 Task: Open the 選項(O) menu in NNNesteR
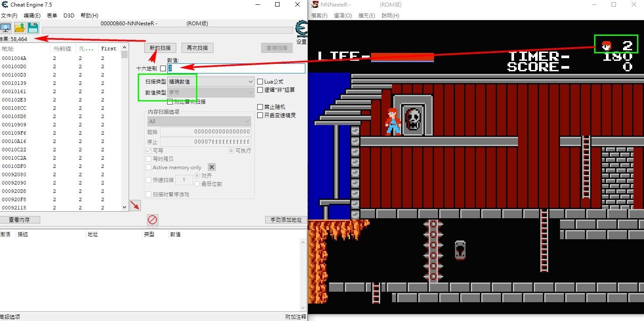click(x=343, y=16)
